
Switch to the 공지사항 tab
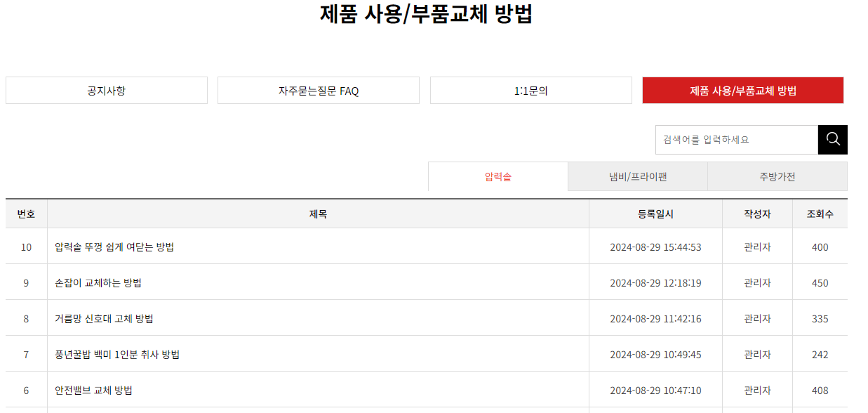[x=106, y=90]
